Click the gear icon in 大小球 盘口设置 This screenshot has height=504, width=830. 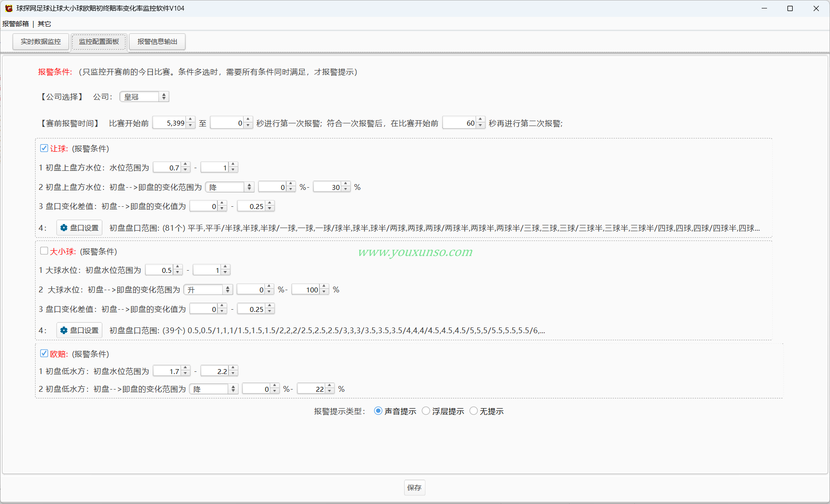(x=64, y=330)
